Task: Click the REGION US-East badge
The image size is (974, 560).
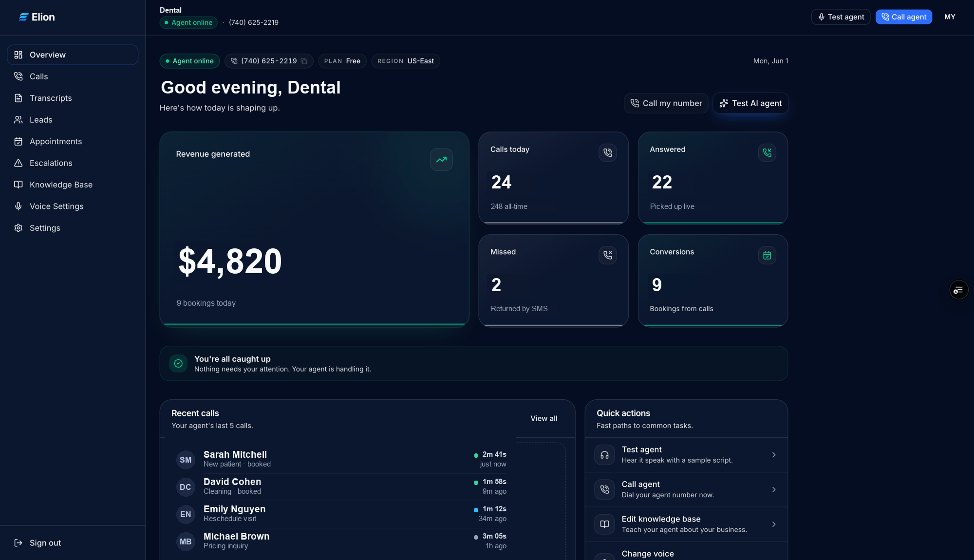Action: click(406, 61)
